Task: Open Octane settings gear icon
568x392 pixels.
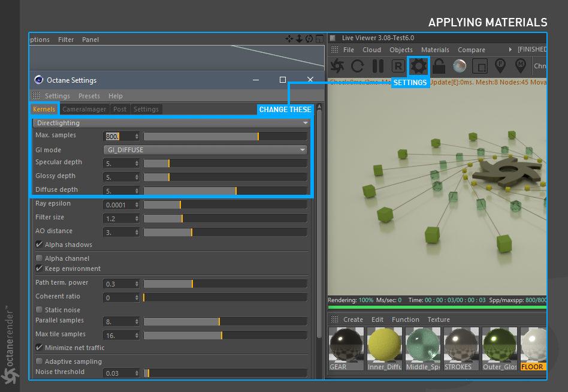Action: coord(418,65)
